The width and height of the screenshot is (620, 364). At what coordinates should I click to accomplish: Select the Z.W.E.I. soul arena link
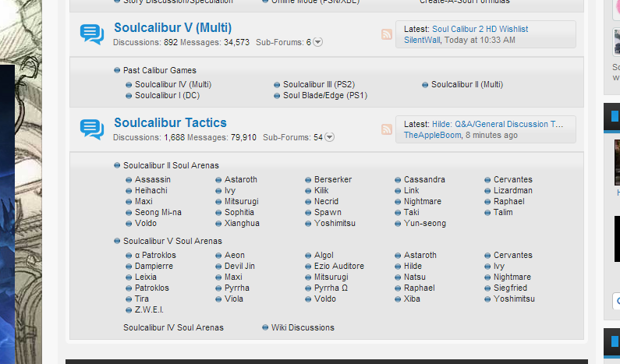149,309
